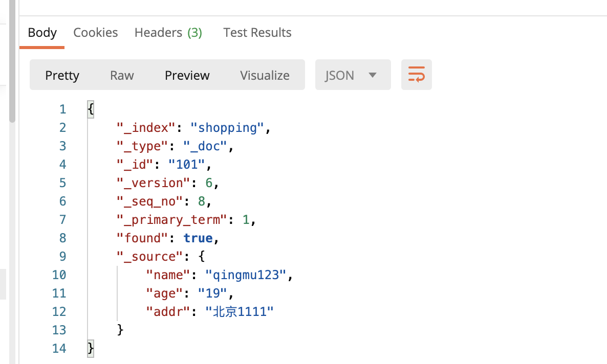Click the "北京1111" addr value

click(240, 312)
